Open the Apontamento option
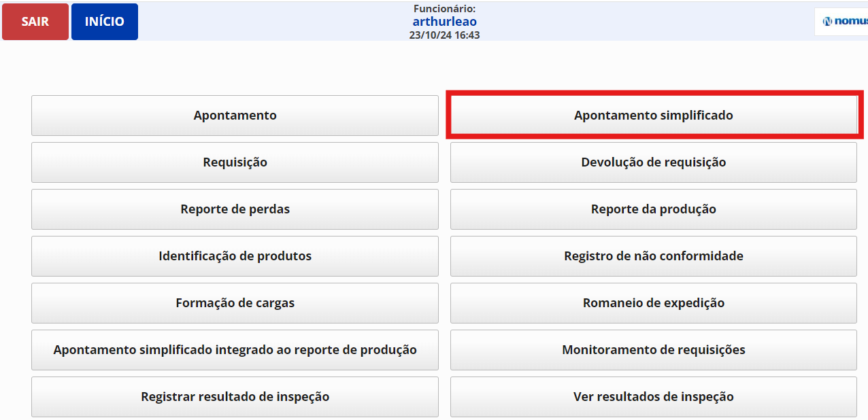Viewport: 868px width, 420px height. (x=235, y=116)
